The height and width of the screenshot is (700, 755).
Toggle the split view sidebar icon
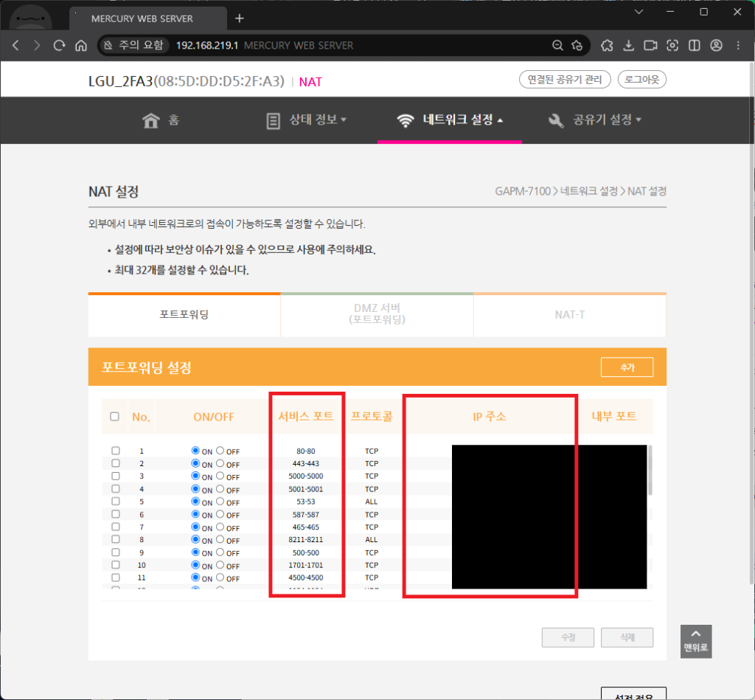click(x=695, y=45)
